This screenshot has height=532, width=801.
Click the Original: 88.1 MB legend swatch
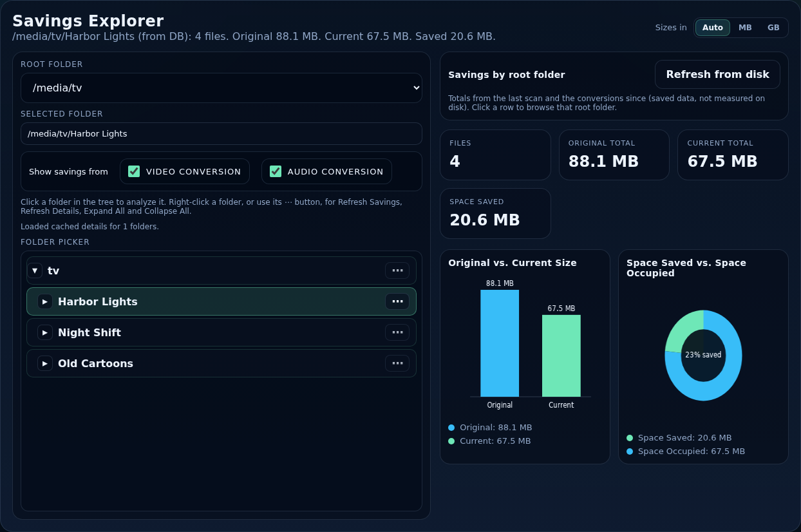(x=451, y=428)
